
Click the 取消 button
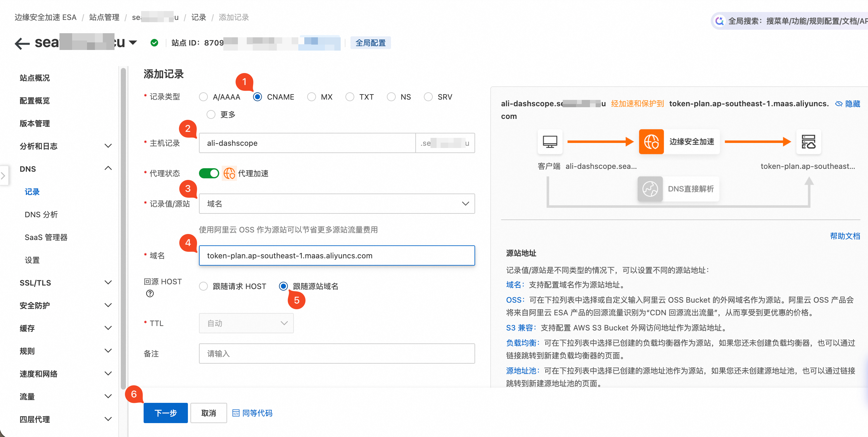pyautogui.click(x=208, y=413)
